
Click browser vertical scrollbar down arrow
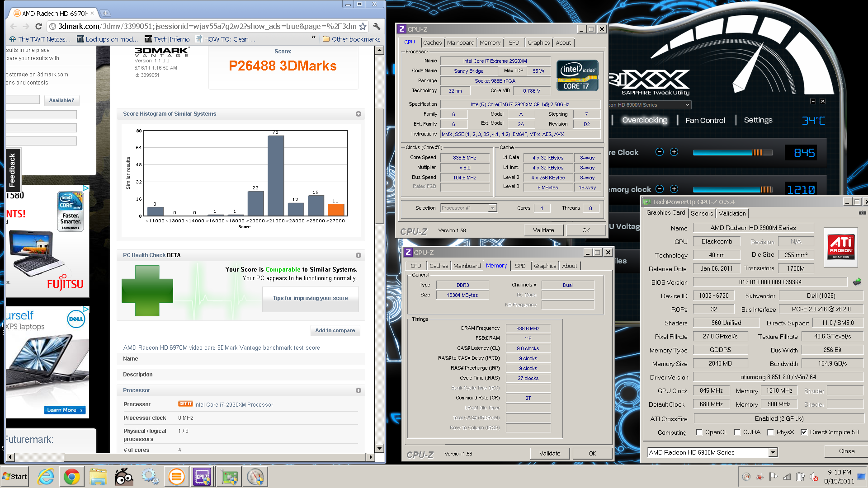(379, 448)
